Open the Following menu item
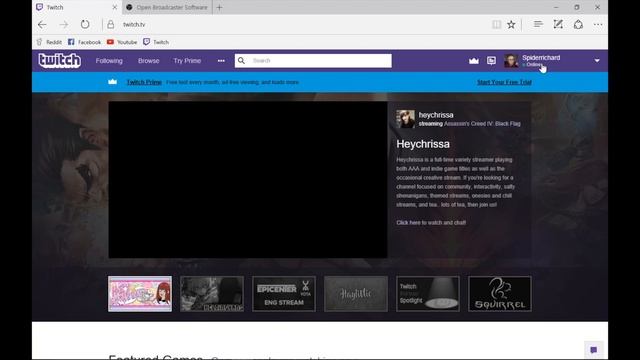The width and height of the screenshot is (640, 360). point(109,61)
